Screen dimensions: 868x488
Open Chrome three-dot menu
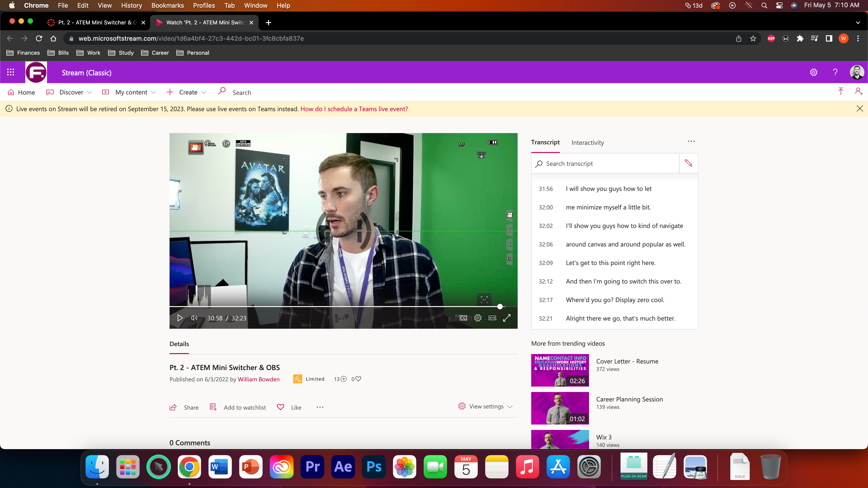coord(858,38)
